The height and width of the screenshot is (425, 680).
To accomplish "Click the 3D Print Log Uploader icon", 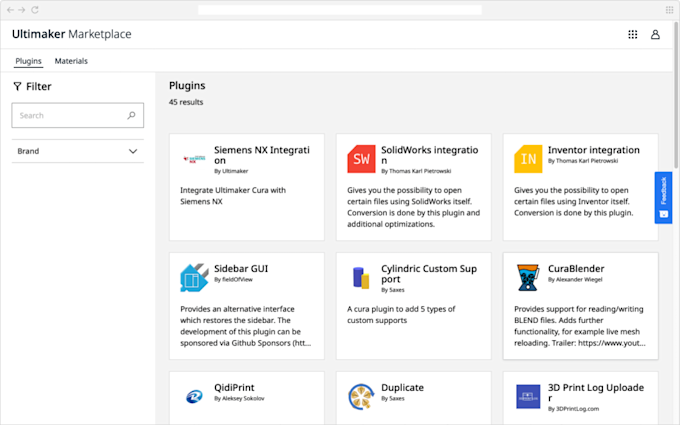I will 528,396.
